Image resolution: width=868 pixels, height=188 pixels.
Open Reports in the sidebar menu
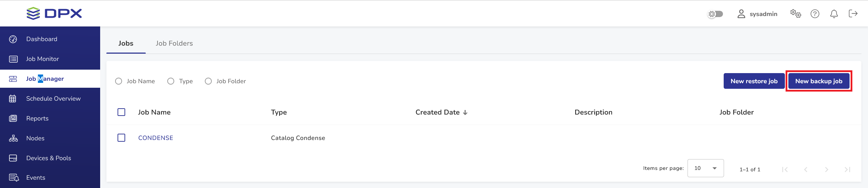point(37,119)
